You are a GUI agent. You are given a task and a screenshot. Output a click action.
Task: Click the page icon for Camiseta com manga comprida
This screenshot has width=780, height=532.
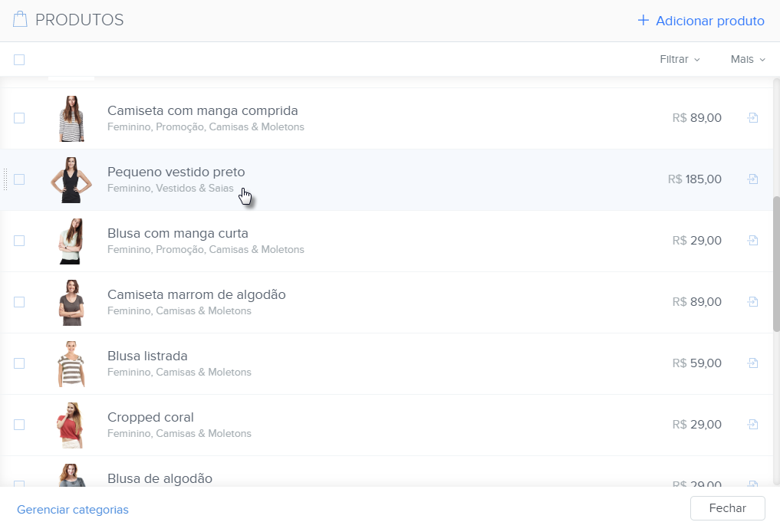tap(752, 118)
